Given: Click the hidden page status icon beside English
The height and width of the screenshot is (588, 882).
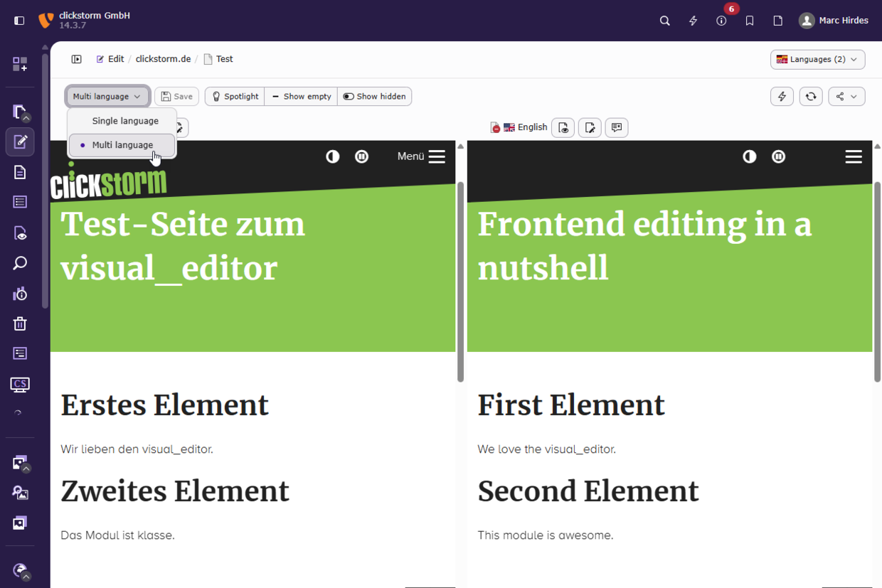Looking at the screenshot, I should (495, 128).
